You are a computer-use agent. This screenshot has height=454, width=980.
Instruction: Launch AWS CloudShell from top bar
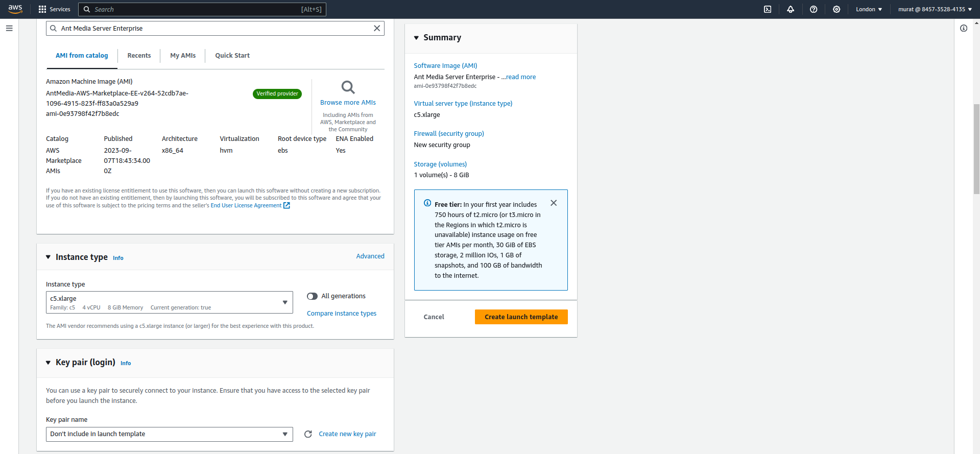[x=768, y=9]
